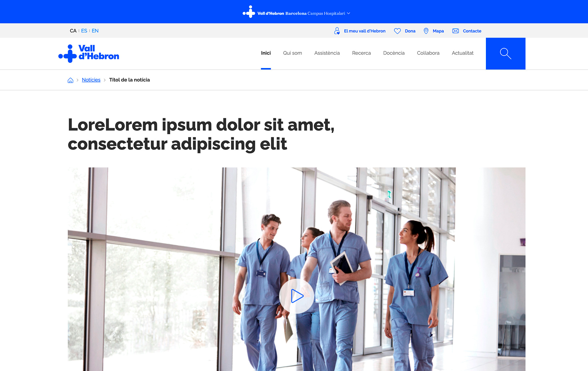Follow the Notícies breadcrumb link

click(91, 80)
